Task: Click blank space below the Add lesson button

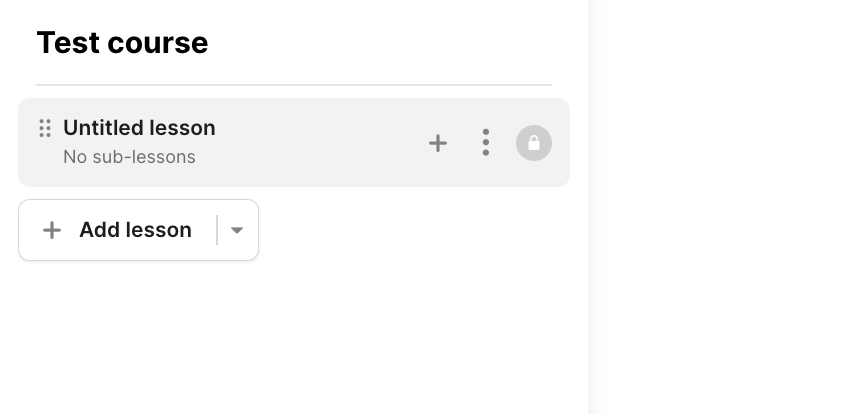Action: 138,330
